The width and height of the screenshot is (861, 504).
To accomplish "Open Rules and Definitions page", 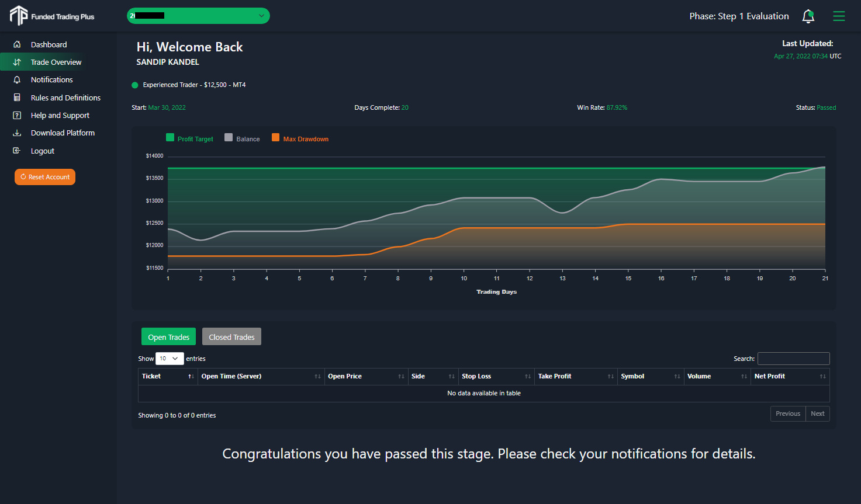I will 65,98.
